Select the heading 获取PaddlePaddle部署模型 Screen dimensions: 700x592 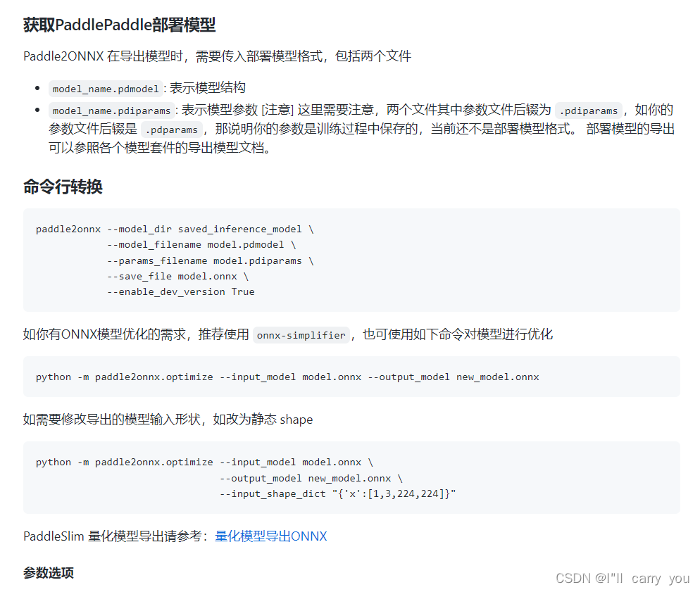[118, 24]
